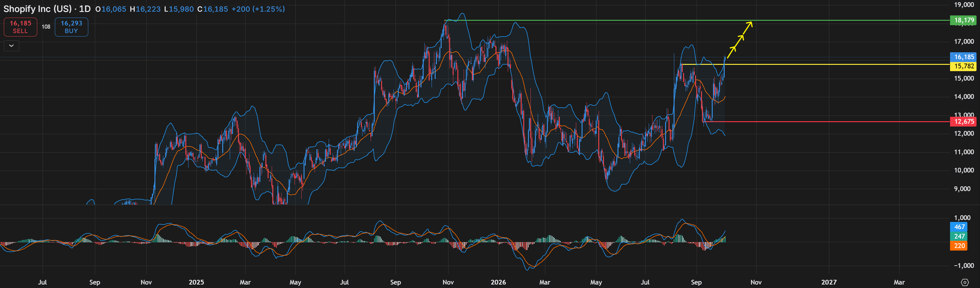This screenshot has height=288, width=980.
Task: Click the 1D interval in chart title
Action: [85, 9]
